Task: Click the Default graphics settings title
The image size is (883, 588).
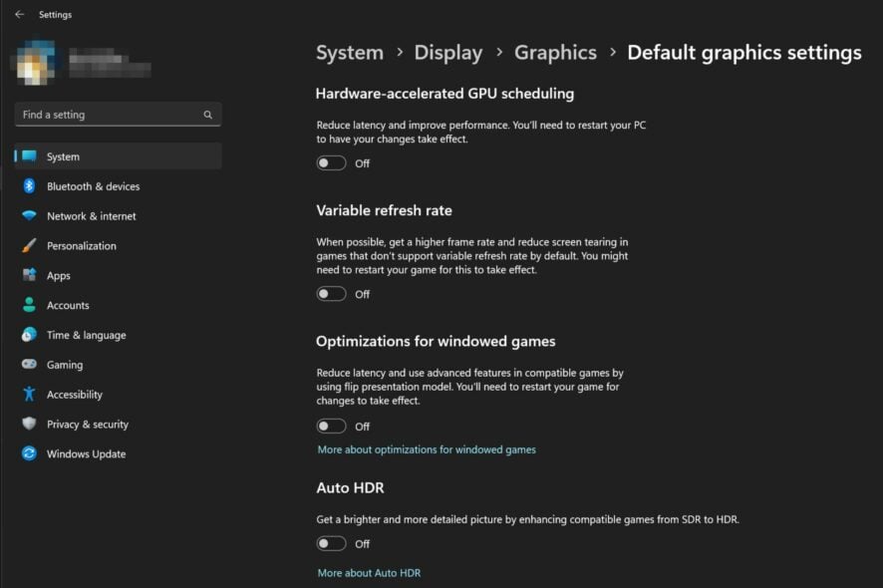Action: point(744,53)
